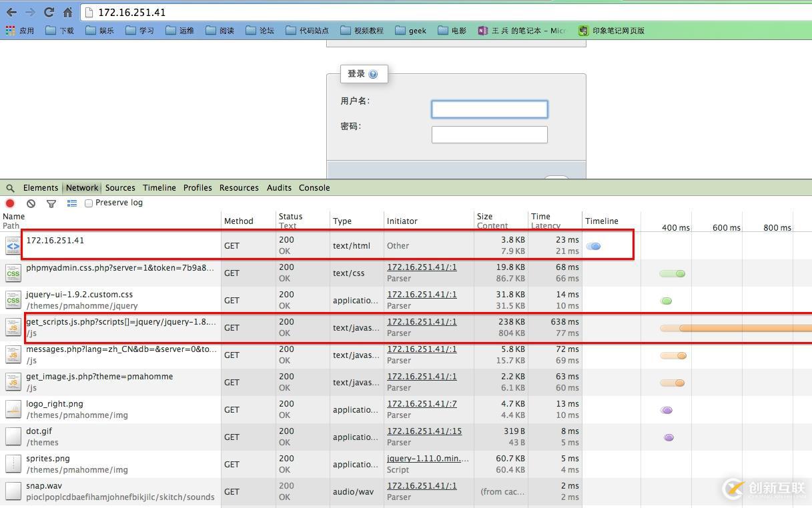Screen dimensions: 812x508
Task: Click the help icon next to 登录
Action: click(x=373, y=74)
